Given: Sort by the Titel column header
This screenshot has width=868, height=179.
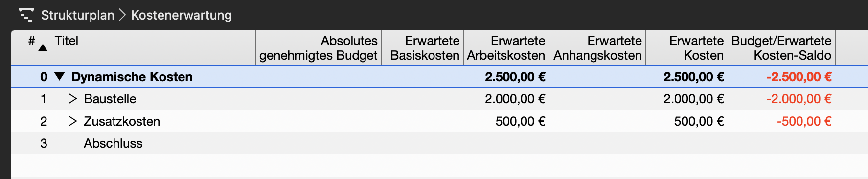Looking at the screenshot, I should pyautogui.click(x=153, y=48).
